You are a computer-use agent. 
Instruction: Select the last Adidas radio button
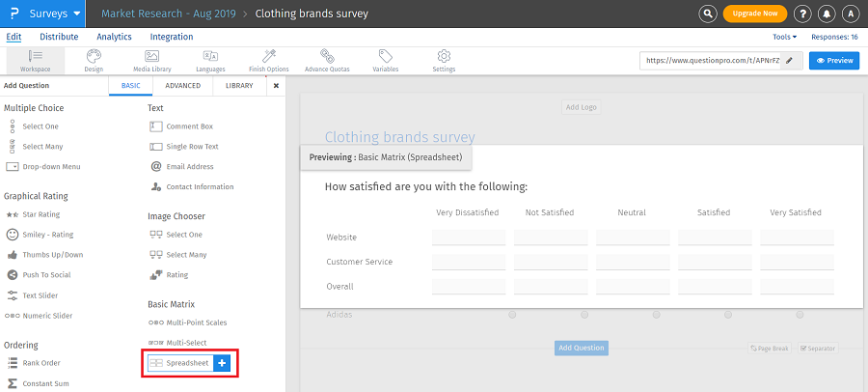point(801,315)
